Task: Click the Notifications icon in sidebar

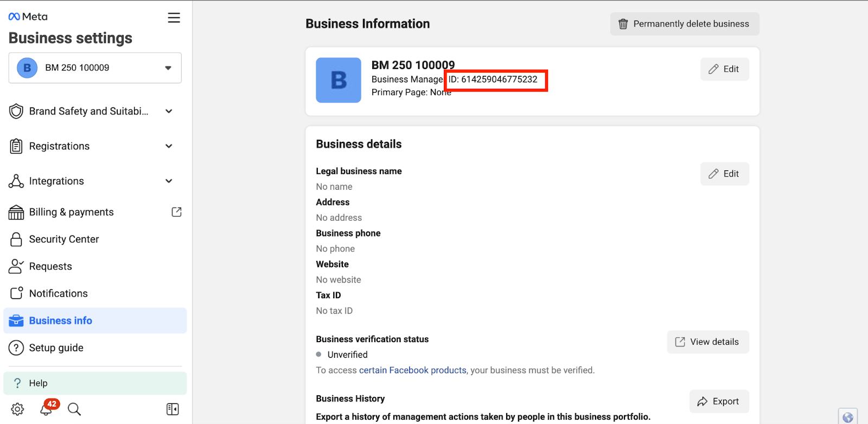Action: tap(16, 293)
